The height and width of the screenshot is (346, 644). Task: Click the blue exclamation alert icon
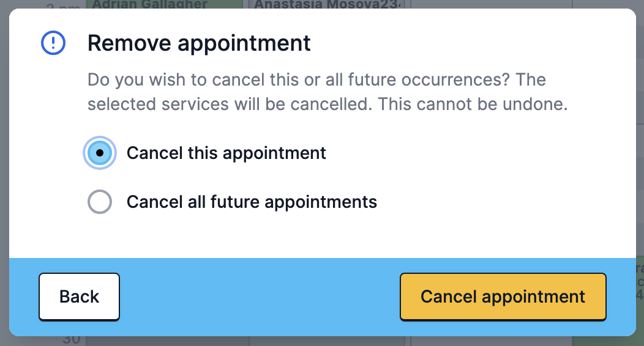[x=53, y=43]
